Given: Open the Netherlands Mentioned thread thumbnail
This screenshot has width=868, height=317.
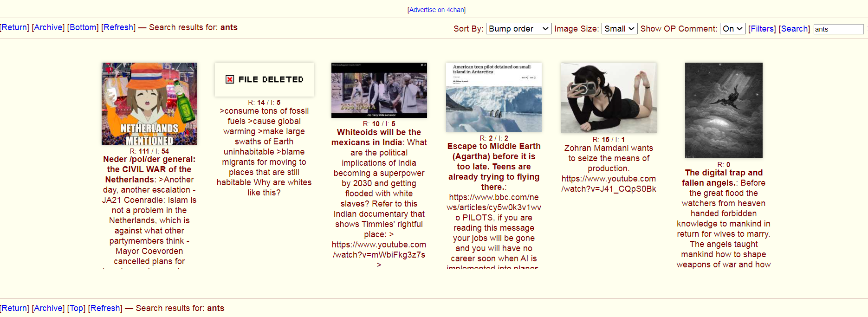Looking at the screenshot, I should point(149,104).
